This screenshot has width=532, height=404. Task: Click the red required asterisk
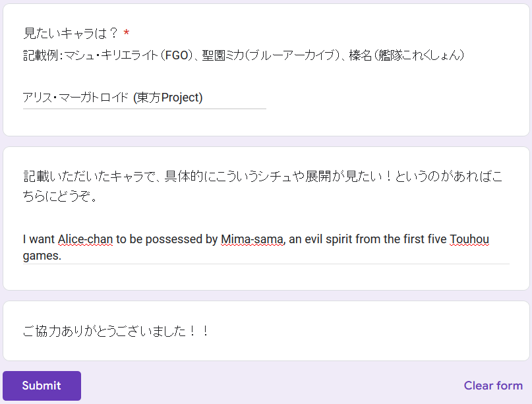pos(126,33)
